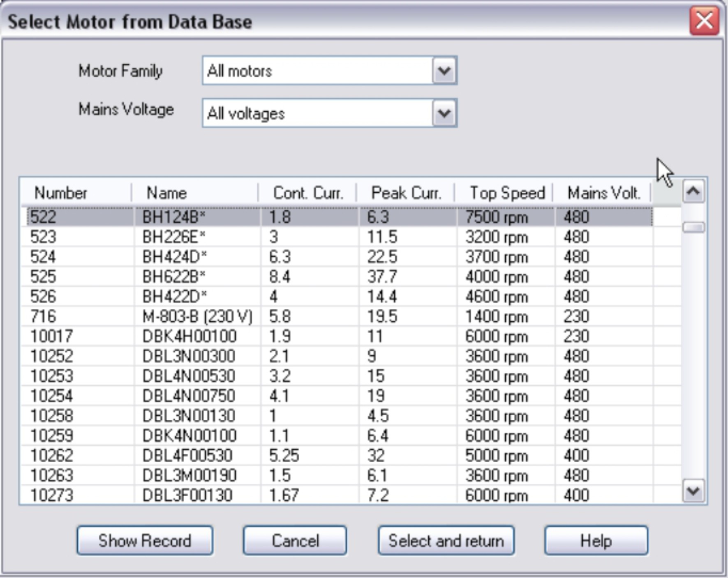Sort list by Number column header
Viewport: 728px width, 578px height.
[61, 193]
